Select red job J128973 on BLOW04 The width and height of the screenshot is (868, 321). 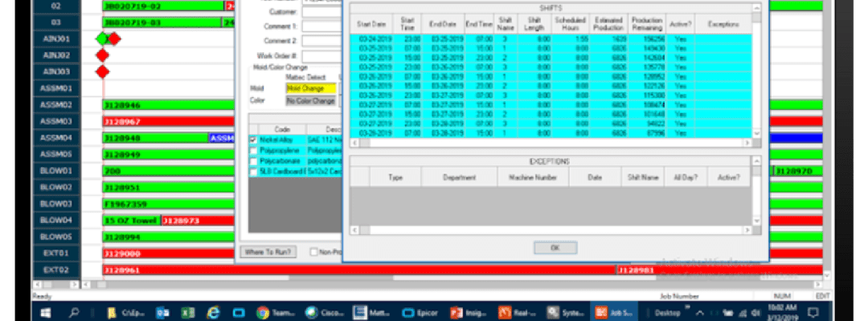coord(198,221)
